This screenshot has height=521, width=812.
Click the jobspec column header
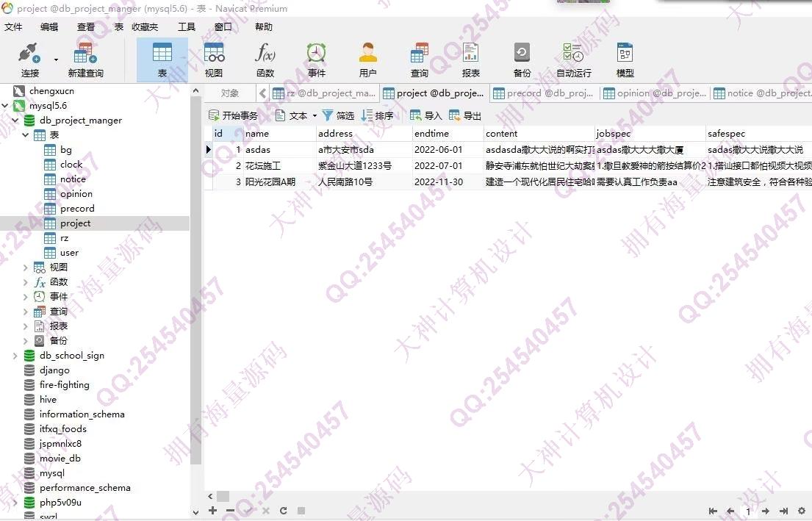[650, 134]
